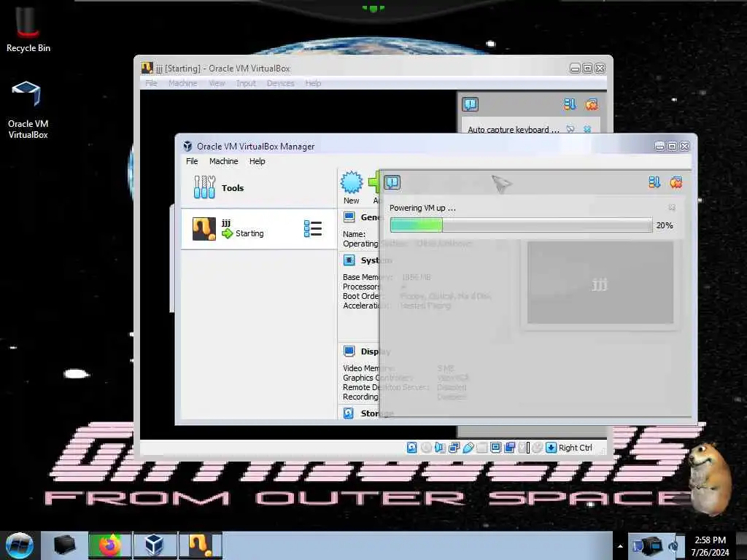The image size is (747, 560).
Task: Open Help menu in VirtualBox Manager
Action: pyautogui.click(x=258, y=161)
